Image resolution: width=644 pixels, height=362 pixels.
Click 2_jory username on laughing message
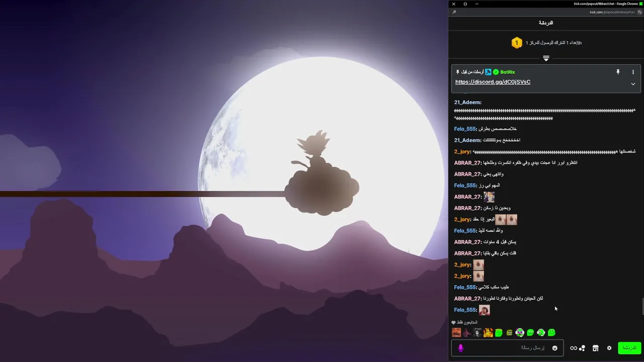[463, 151]
